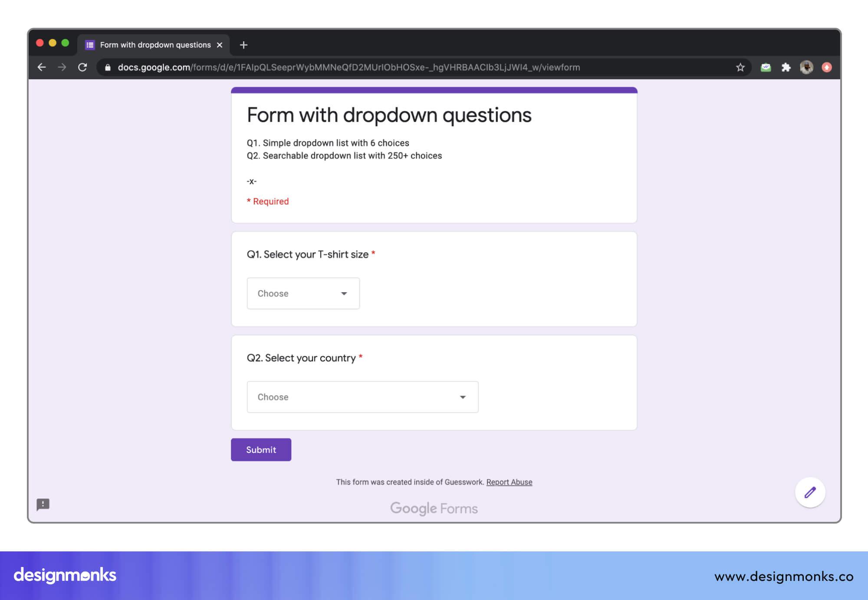
Task: Follow the Report Abuse link
Action: (509, 482)
